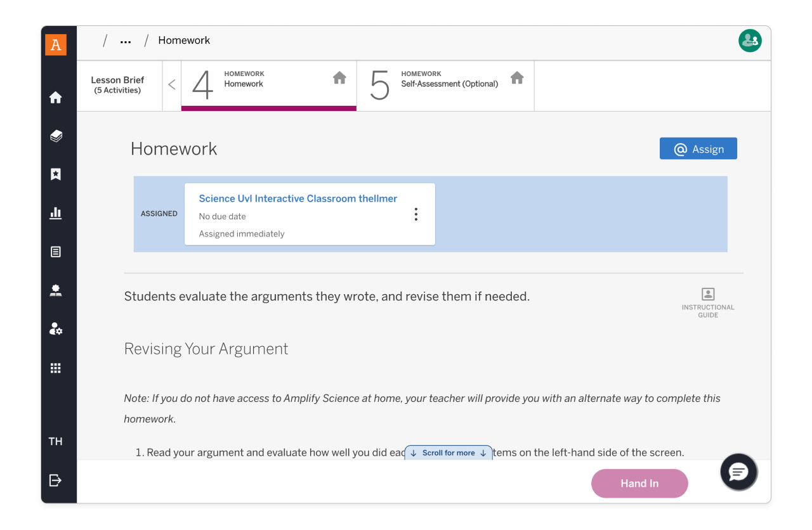This screenshot has width=812, height=530.
Task: Click the orange Amplify logo
Action: point(56,44)
